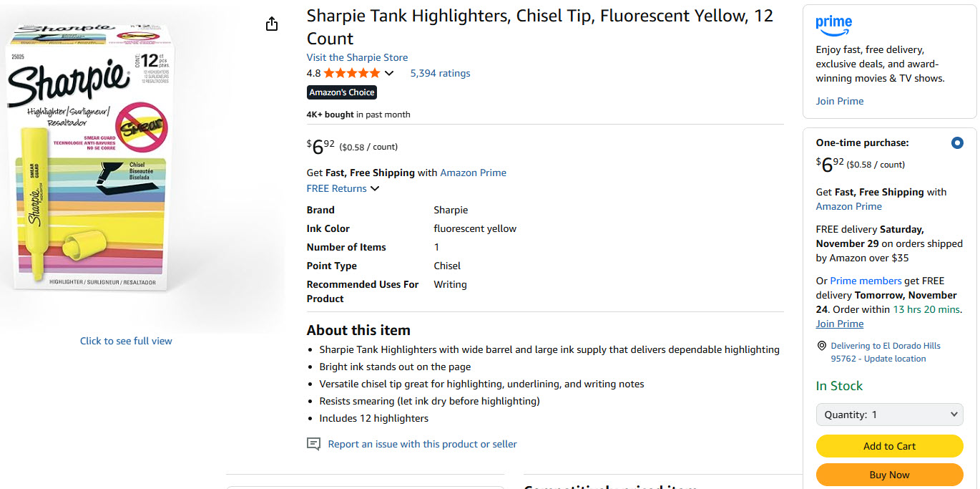
Task: Open the 5,394 ratings link
Action: (440, 73)
